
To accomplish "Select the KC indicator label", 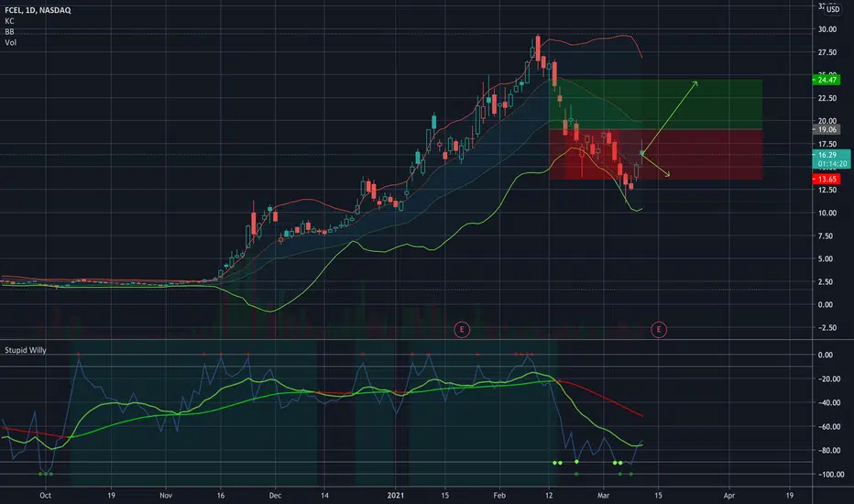I will click(x=9, y=21).
